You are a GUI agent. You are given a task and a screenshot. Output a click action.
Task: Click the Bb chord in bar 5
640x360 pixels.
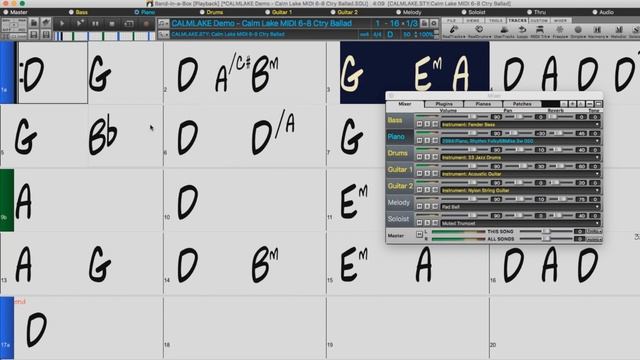point(103,136)
